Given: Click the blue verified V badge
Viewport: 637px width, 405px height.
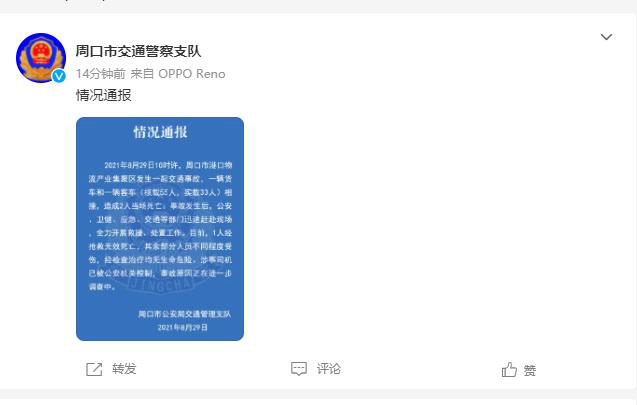Looking at the screenshot, I should click(x=59, y=76).
